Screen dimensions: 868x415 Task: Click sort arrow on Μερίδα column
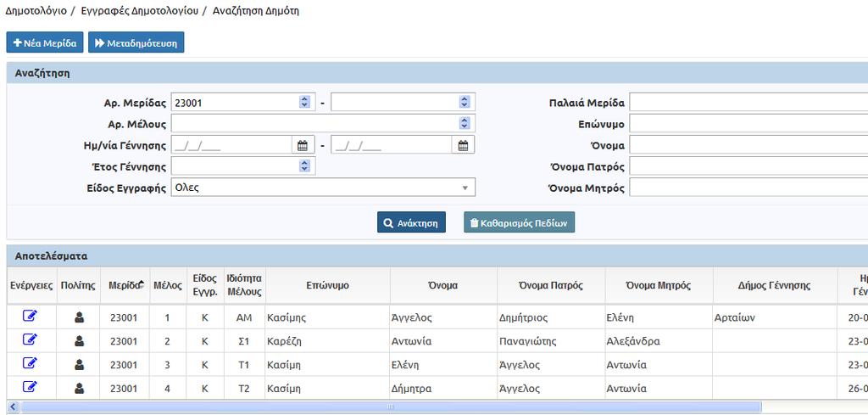(x=142, y=283)
